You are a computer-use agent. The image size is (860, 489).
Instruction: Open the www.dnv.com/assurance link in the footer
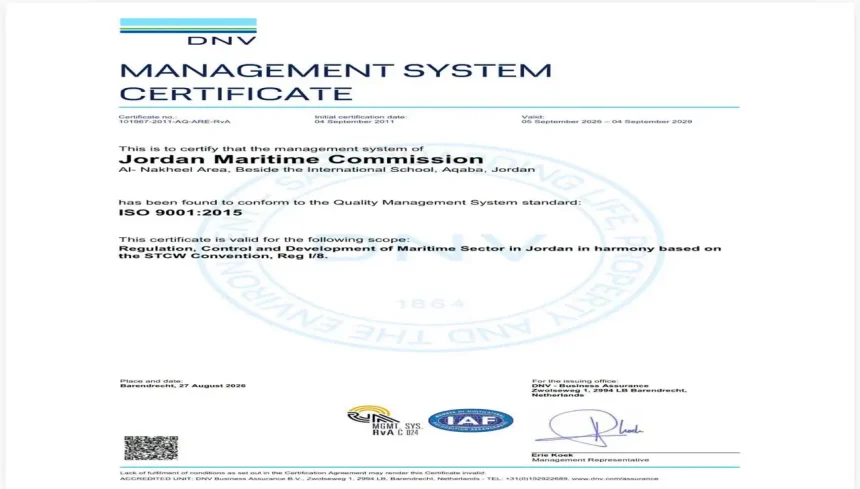click(615, 479)
